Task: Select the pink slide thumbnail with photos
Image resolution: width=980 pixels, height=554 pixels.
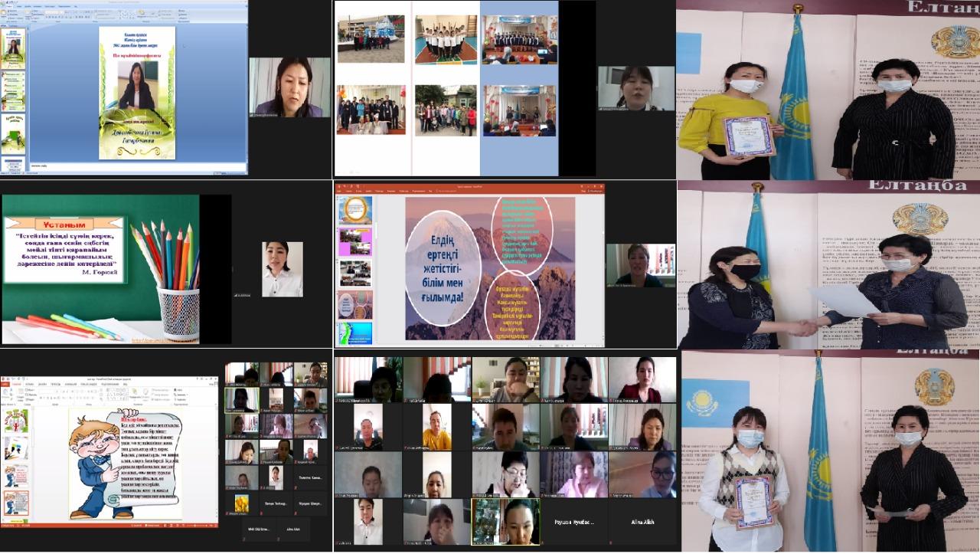Action: 355,241
